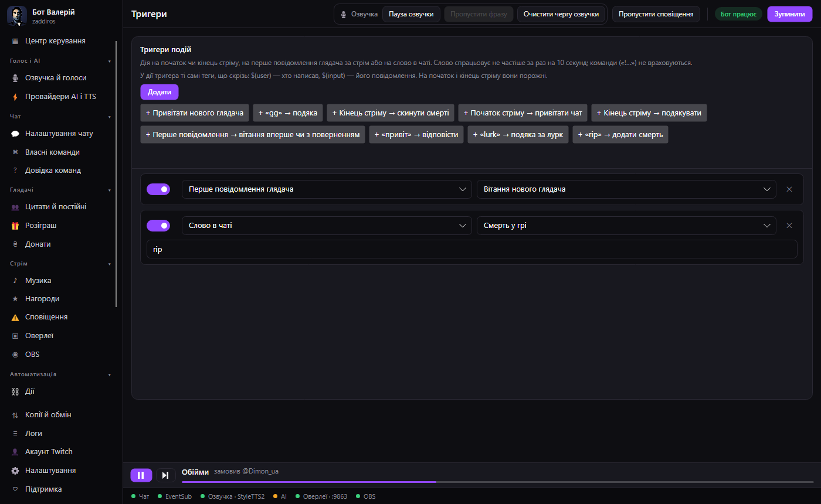
Task: Open the Слово в чаті event dropdown
Action: pyautogui.click(x=327, y=226)
